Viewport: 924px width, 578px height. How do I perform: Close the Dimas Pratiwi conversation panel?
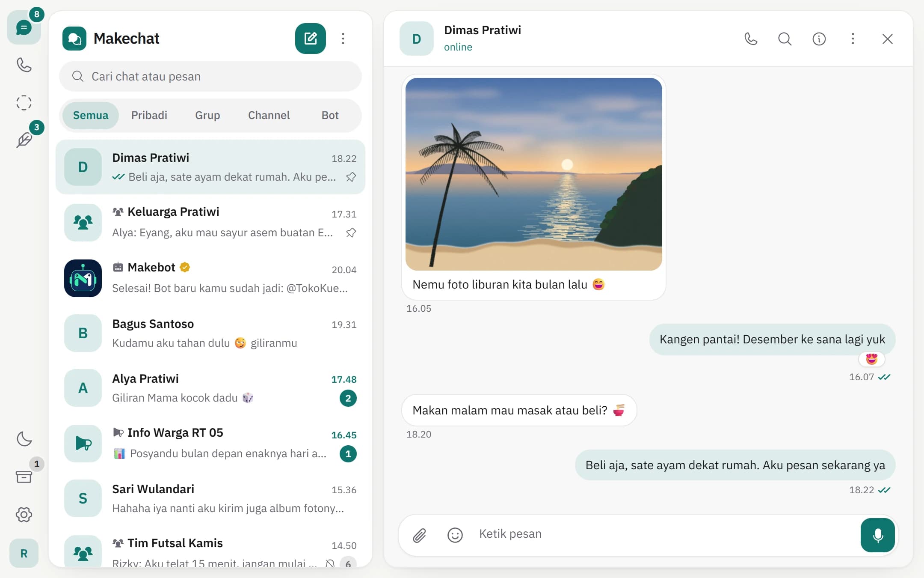888,39
